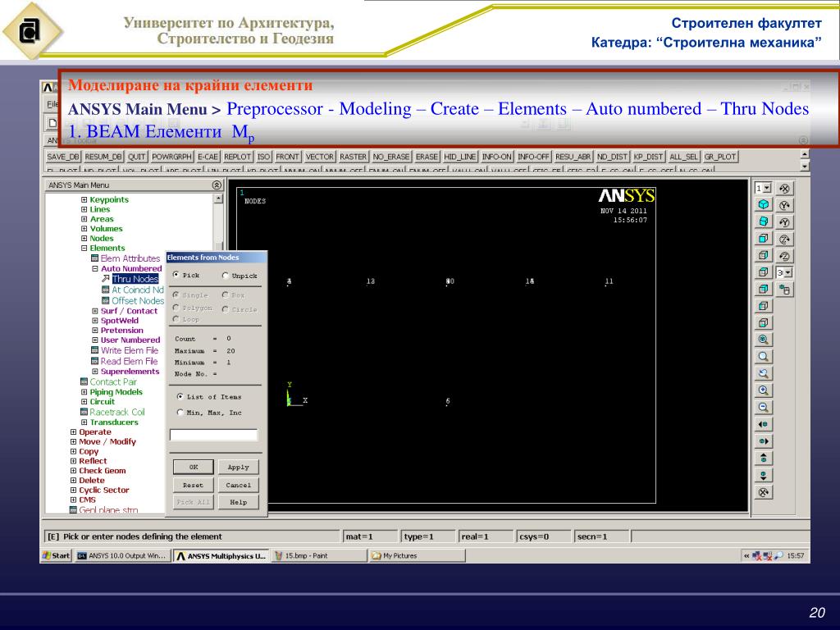This screenshot has width=840, height=630.
Task: Click toolbar scroll down arrow
Action: pyautogui.click(x=804, y=167)
